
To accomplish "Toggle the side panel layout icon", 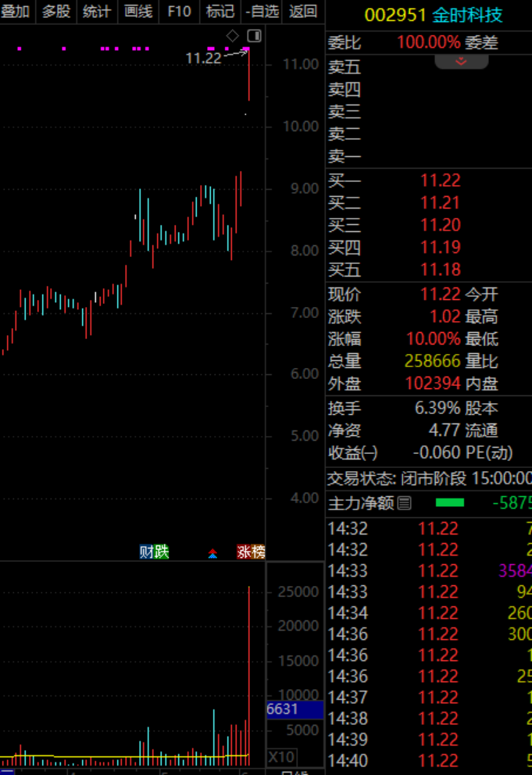I will pos(254,36).
